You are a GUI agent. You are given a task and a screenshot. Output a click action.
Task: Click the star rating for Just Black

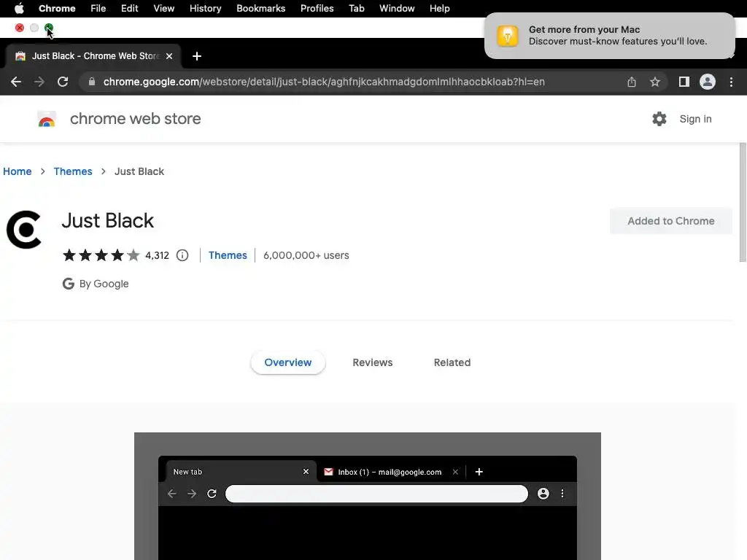[101, 255]
